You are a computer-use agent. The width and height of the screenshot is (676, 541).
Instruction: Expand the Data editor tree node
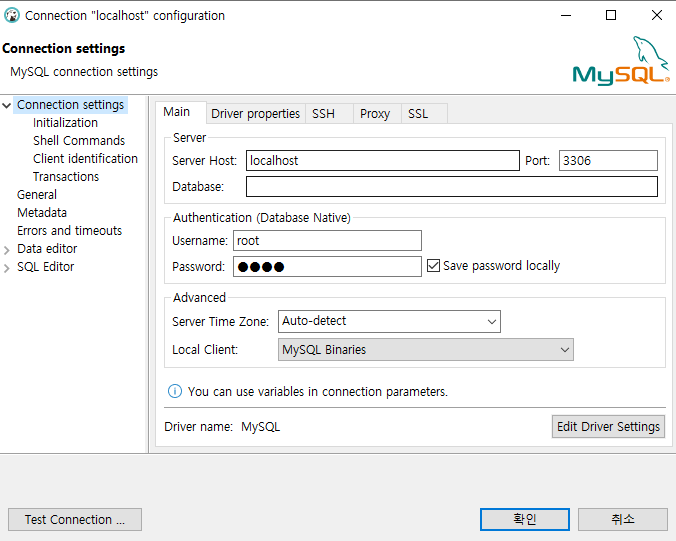coord(6,250)
